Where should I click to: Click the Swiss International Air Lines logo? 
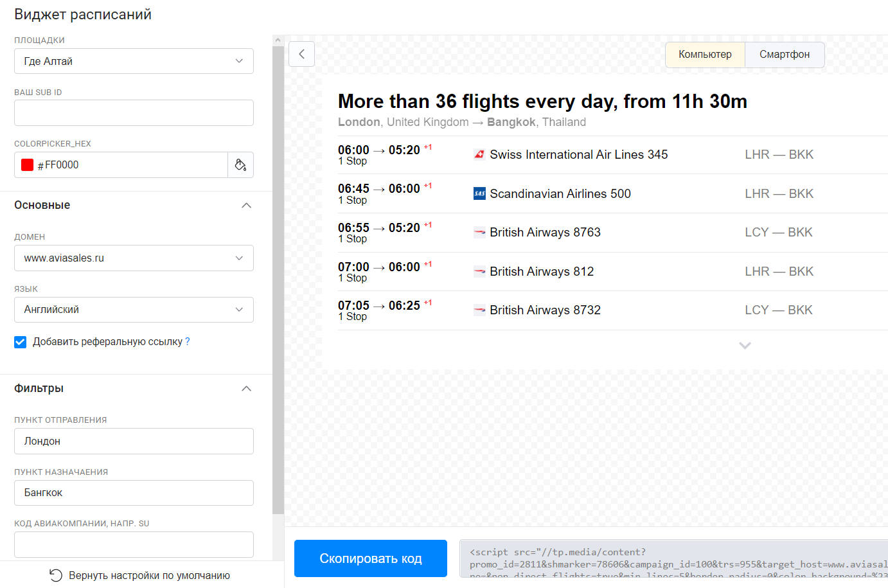tap(479, 154)
